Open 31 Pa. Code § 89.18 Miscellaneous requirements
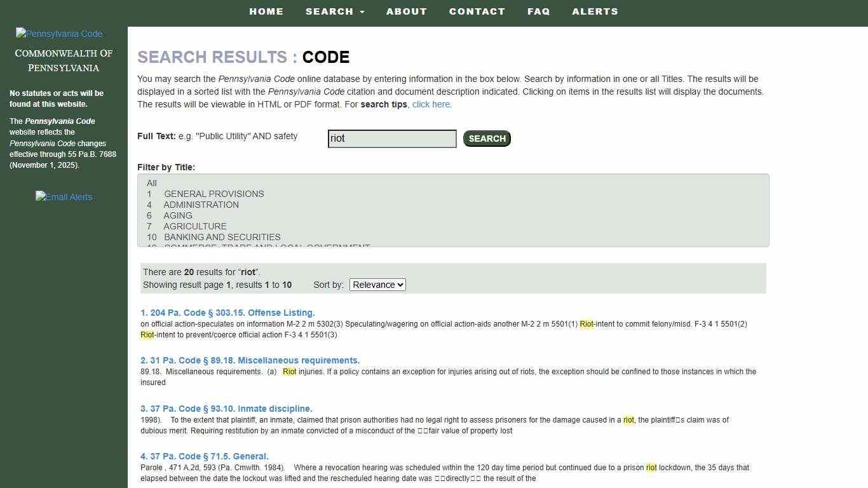 pos(250,360)
